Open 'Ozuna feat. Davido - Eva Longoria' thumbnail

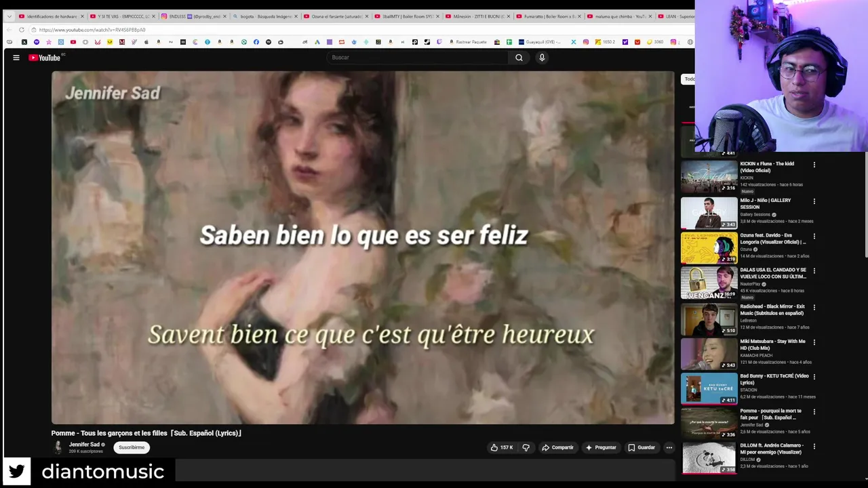tap(709, 248)
